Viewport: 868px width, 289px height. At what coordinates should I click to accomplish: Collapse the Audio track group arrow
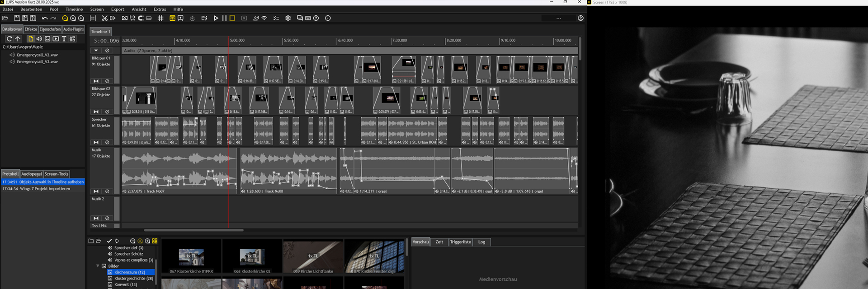pyautogui.click(x=96, y=51)
